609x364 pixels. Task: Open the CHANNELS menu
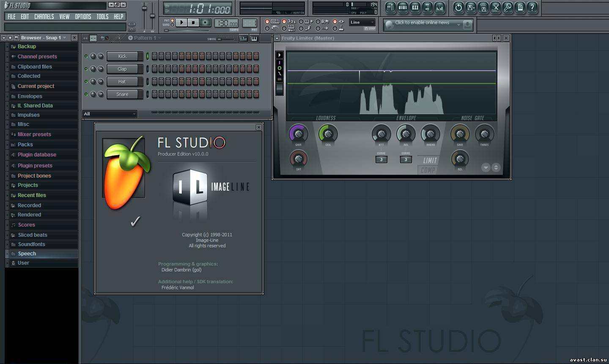[44, 16]
